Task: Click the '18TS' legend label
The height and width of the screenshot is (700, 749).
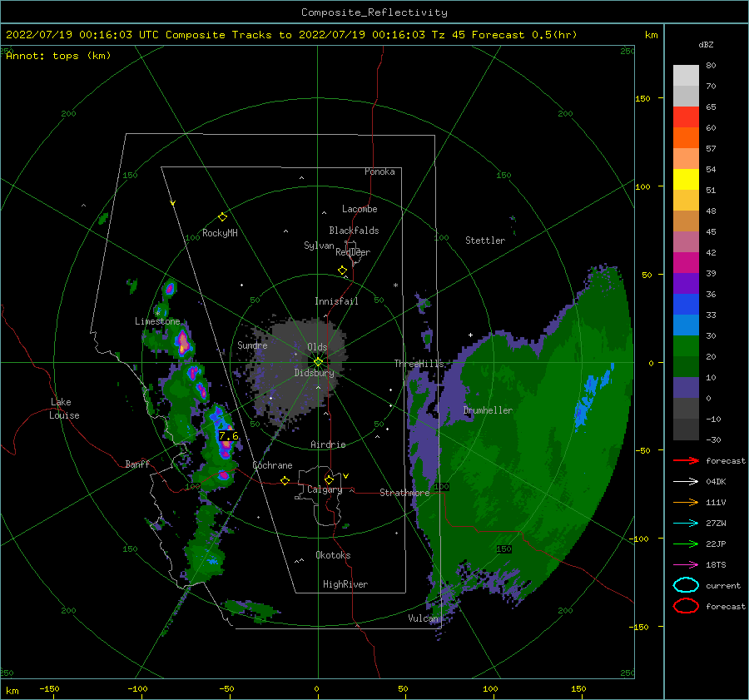Action: [716, 565]
